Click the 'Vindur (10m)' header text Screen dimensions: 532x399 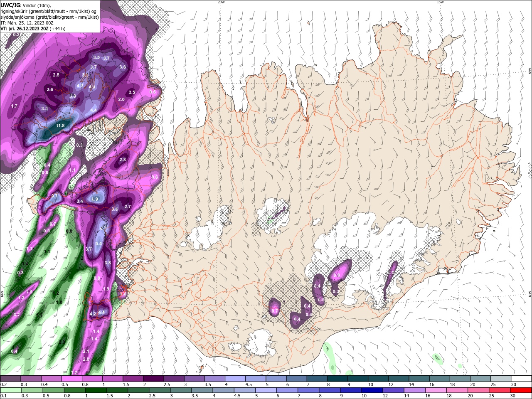click(37, 5)
